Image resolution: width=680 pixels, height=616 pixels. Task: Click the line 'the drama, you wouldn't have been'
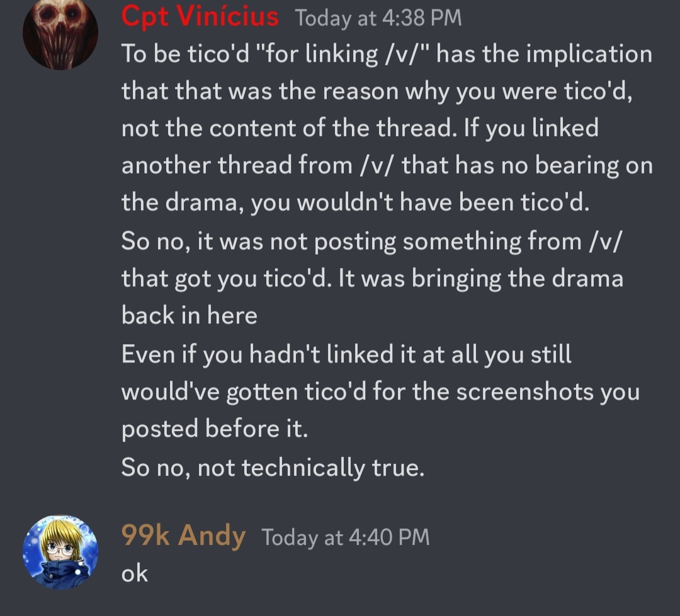[x=356, y=203]
